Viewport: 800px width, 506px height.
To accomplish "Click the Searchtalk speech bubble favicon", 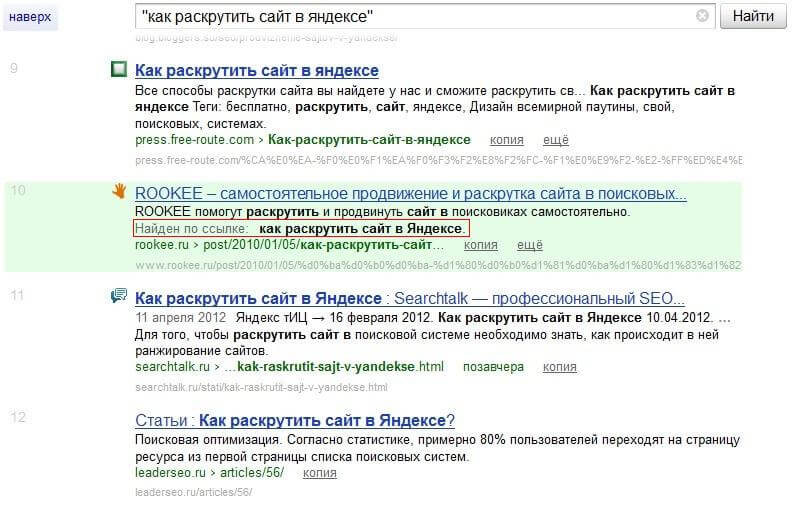I will (x=119, y=297).
